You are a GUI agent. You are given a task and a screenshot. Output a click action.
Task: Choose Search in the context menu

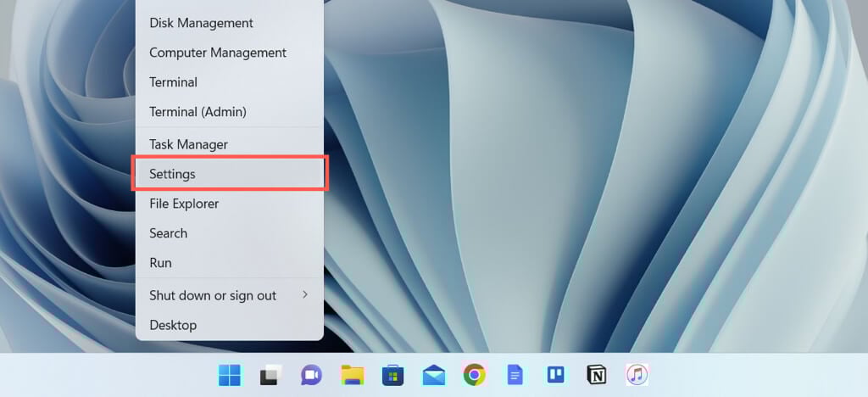(169, 233)
